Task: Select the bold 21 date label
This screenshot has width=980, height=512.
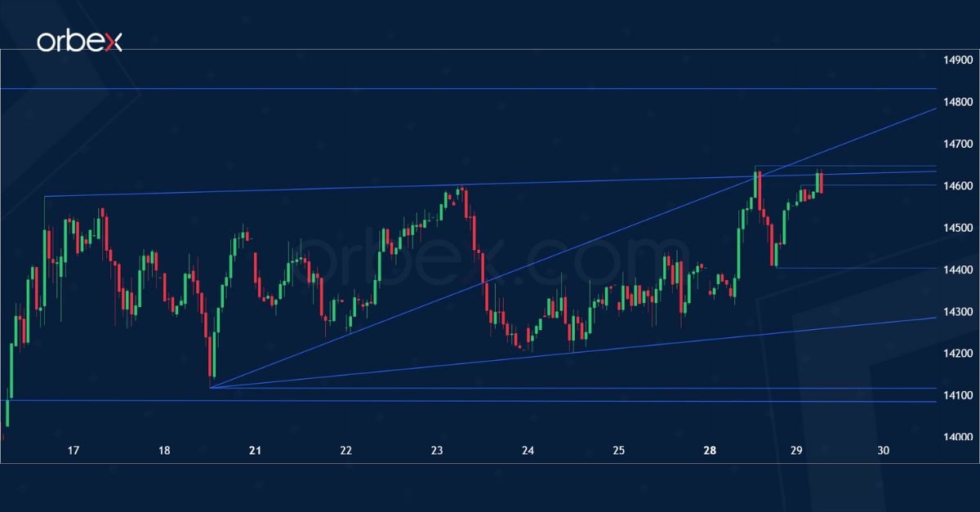Action: [254, 450]
